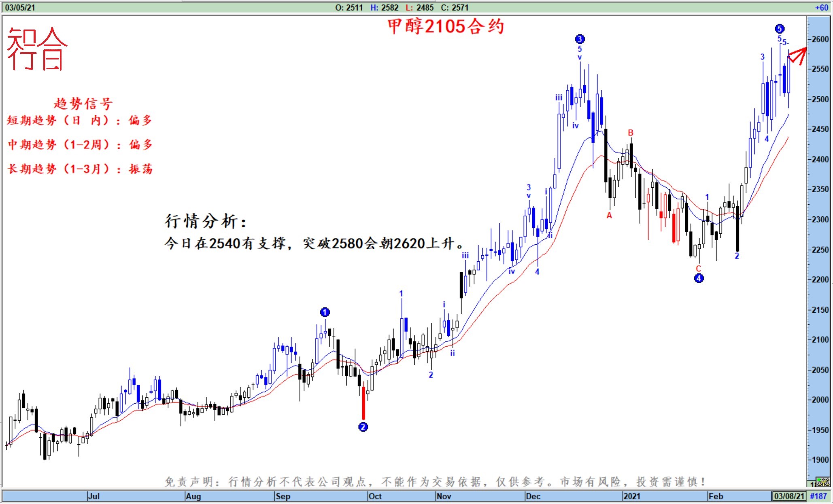Click the circled wave 4 marker

click(699, 278)
